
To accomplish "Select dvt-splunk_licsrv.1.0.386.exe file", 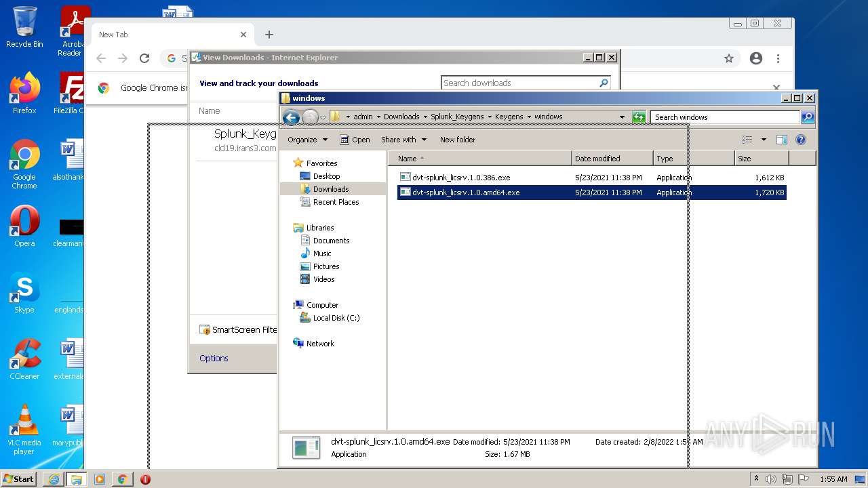I will 461,178.
